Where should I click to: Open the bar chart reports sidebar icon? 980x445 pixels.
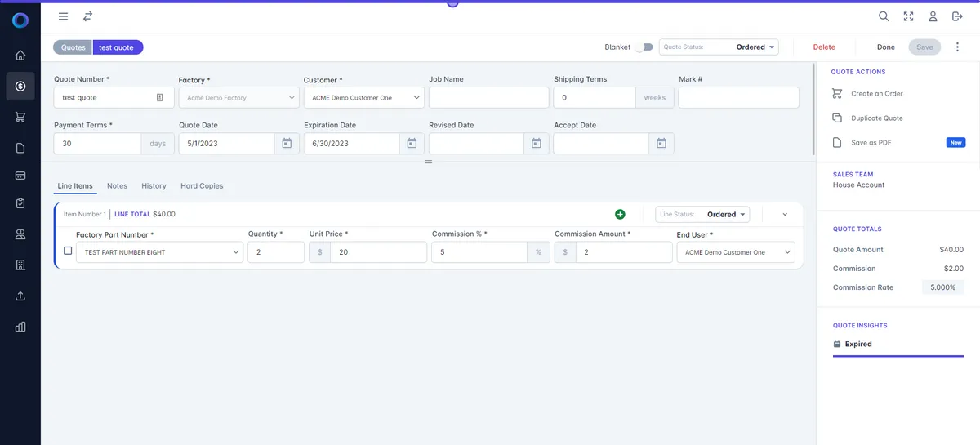(20, 327)
